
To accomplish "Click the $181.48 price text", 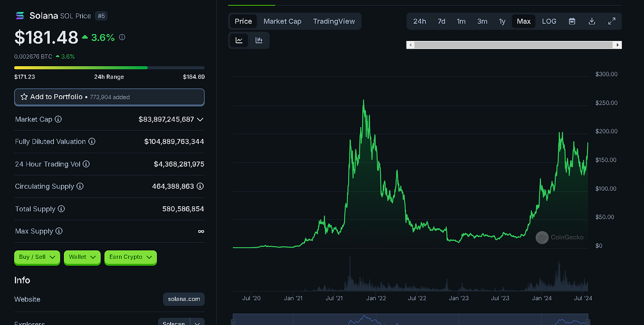I will (x=46, y=37).
